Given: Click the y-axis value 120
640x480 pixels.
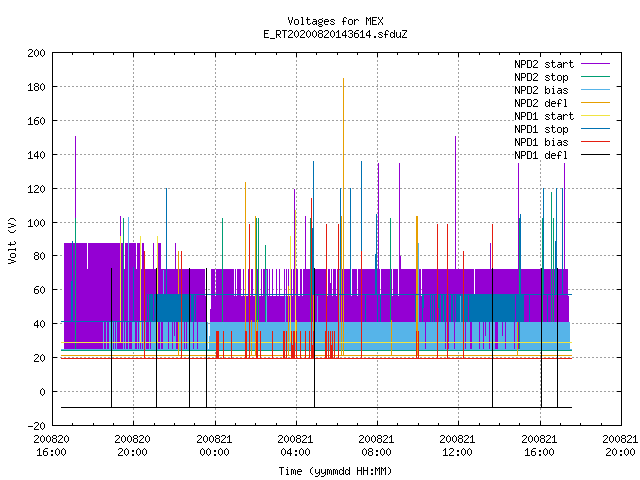Looking at the screenshot, I should (x=36, y=189).
